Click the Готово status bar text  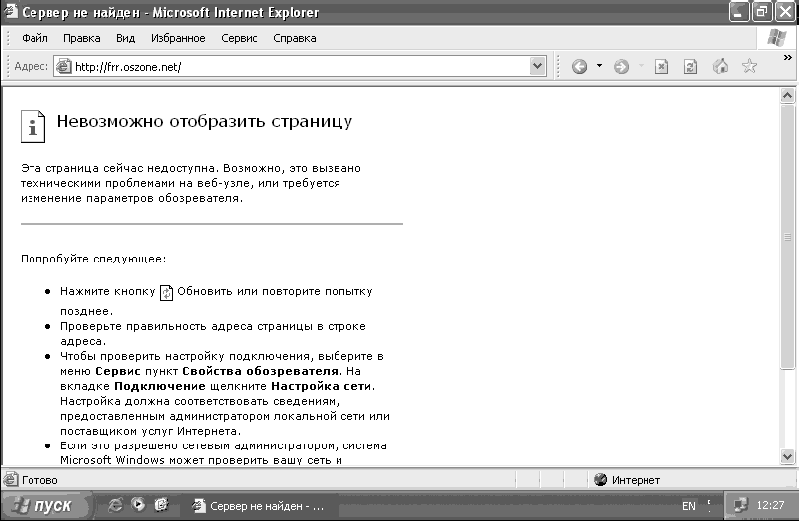point(40,480)
